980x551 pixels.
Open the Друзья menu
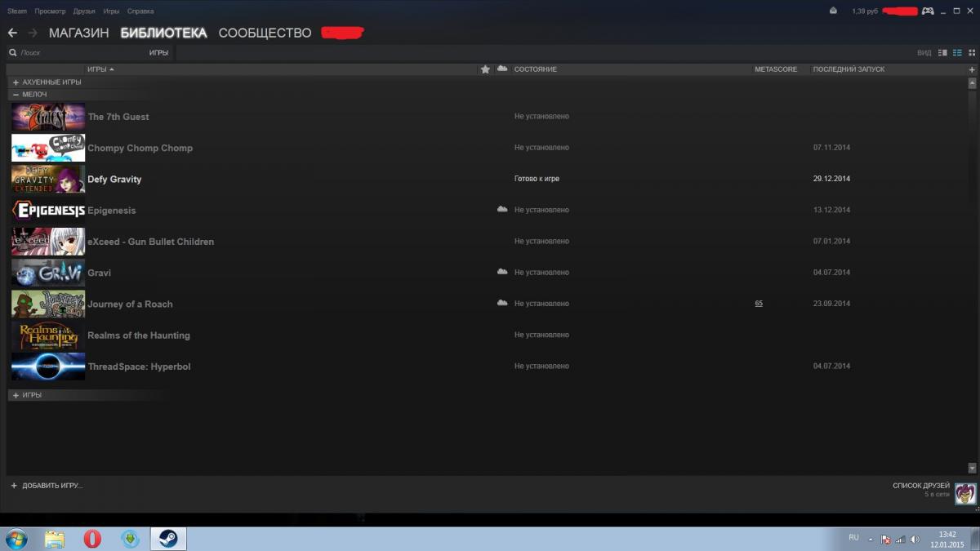(x=84, y=11)
